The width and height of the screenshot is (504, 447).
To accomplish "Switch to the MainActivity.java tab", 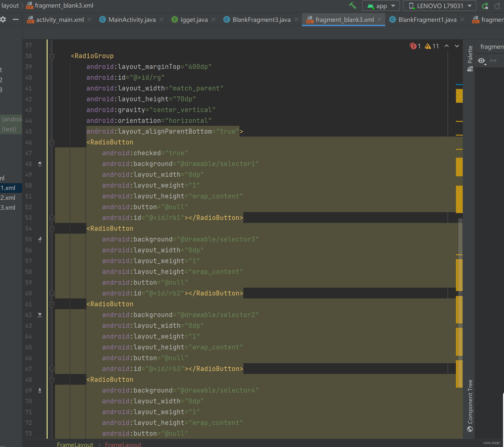I will [132, 20].
